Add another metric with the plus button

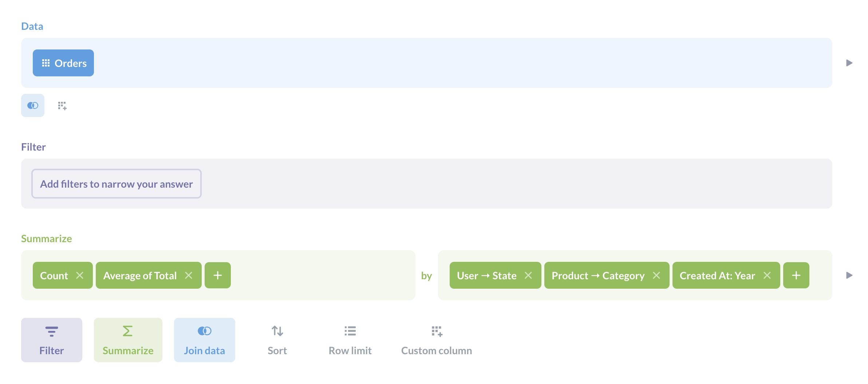point(218,275)
